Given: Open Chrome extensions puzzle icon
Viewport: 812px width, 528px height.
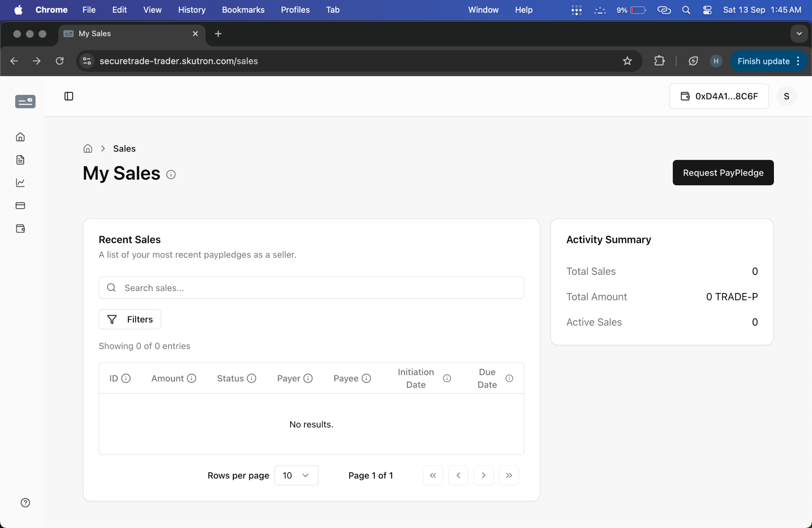Looking at the screenshot, I should click(x=659, y=61).
